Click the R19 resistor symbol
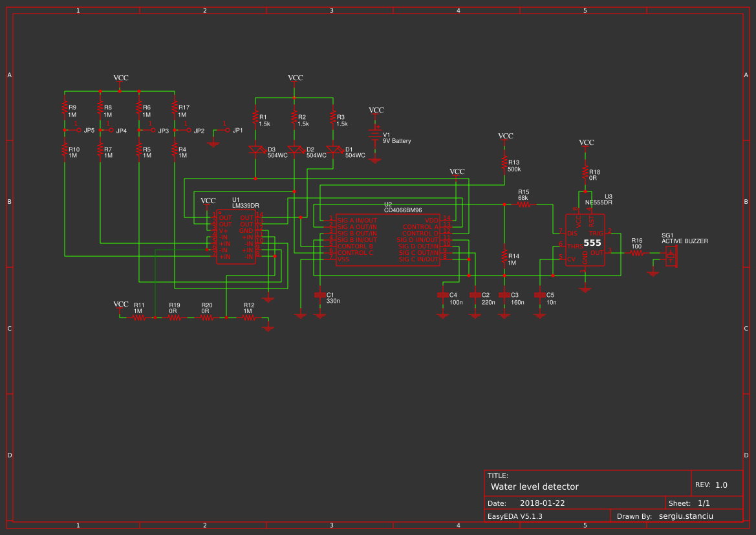 [175, 318]
